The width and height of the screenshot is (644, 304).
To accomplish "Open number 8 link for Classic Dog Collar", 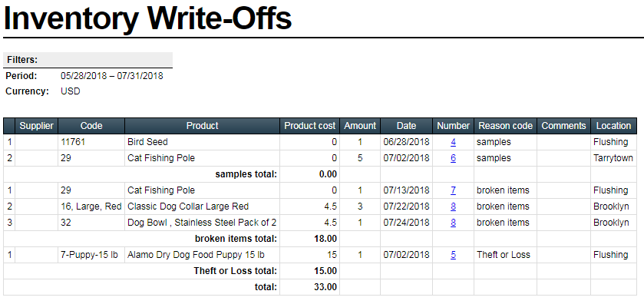I will 453,207.
